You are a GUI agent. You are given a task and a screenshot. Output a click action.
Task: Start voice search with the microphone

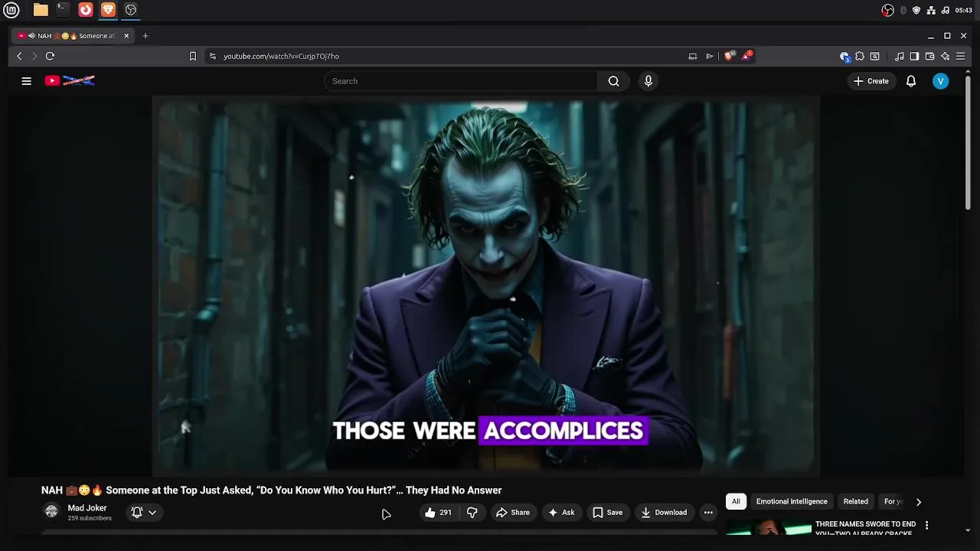click(648, 81)
